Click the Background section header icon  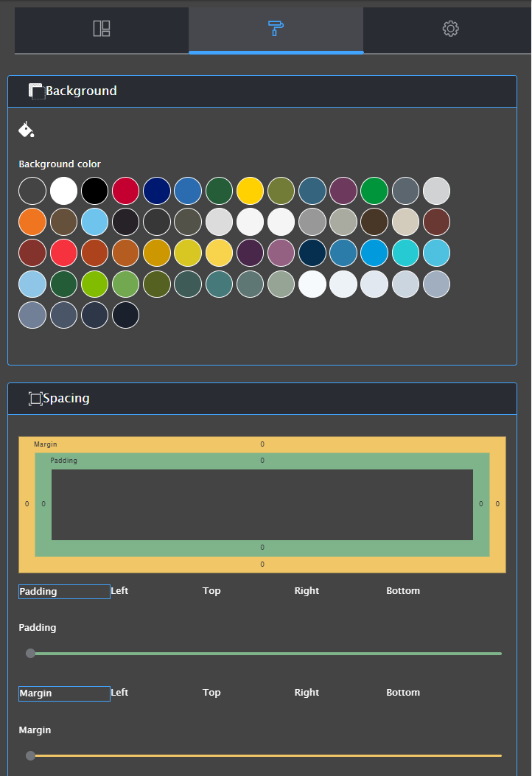[x=36, y=91]
